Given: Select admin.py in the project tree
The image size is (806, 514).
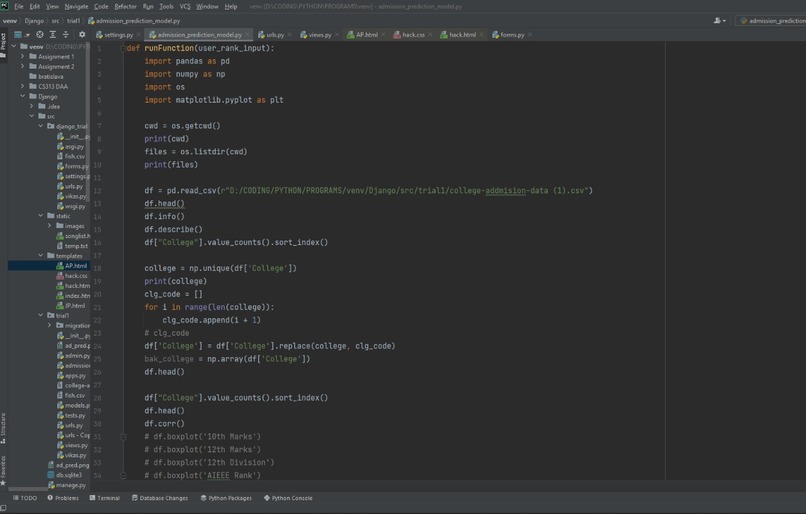Looking at the screenshot, I should tap(74, 356).
